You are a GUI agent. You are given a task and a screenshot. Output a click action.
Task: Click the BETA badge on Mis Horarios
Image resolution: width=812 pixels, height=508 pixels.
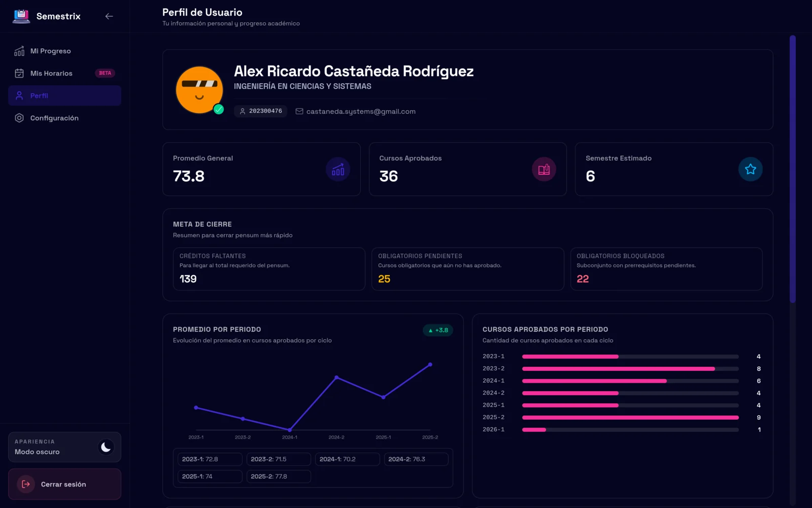coord(105,73)
